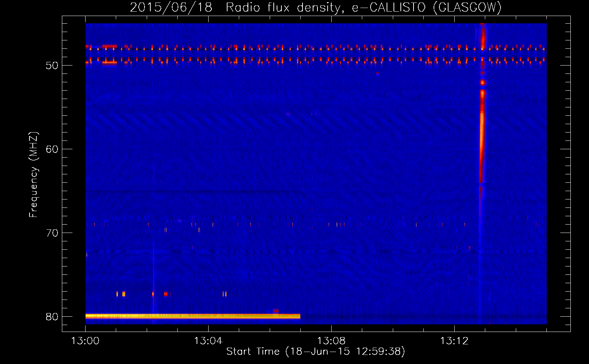The image size is (589, 364).
Task: Click the 13:08 time tick label
Action: click(331, 341)
